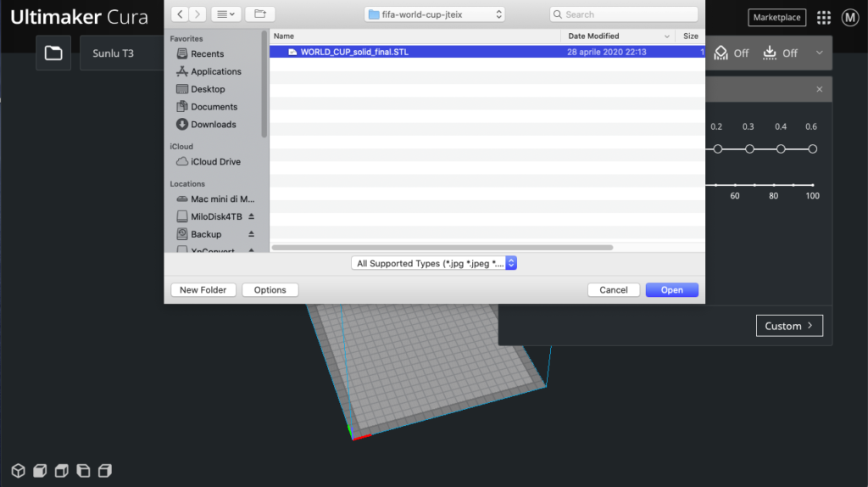The width and height of the screenshot is (868, 487).
Task: Set layer height to 0.4
Action: 781,149
